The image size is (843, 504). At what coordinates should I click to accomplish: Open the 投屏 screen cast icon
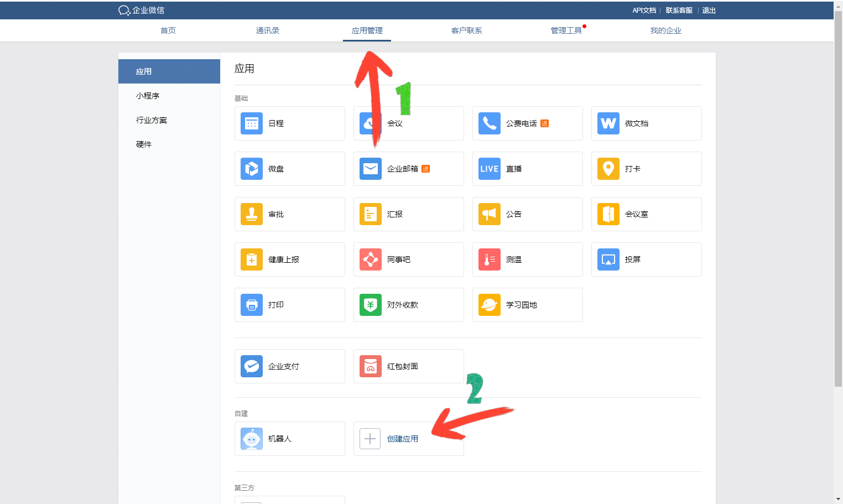pyautogui.click(x=608, y=259)
